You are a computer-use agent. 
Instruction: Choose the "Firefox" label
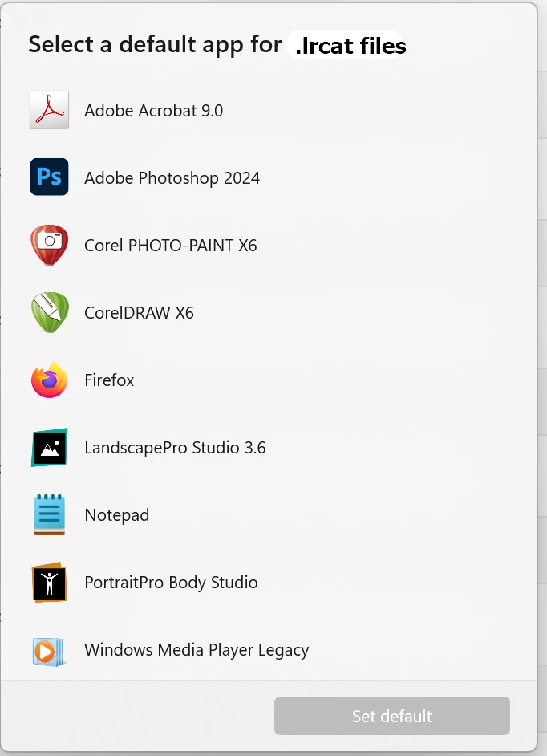click(x=109, y=380)
